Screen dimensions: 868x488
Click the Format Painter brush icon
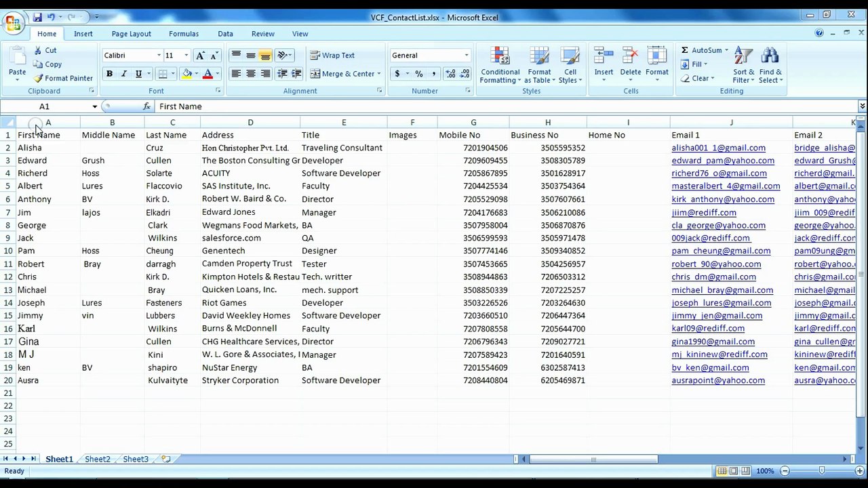coord(39,79)
